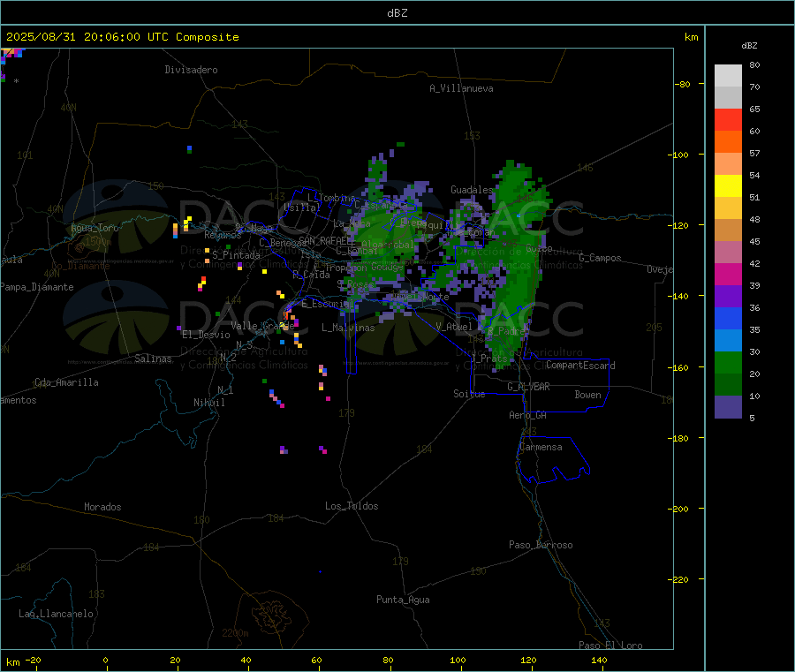
Task: Click the 'Morados' map label
Action: pyautogui.click(x=102, y=507)
